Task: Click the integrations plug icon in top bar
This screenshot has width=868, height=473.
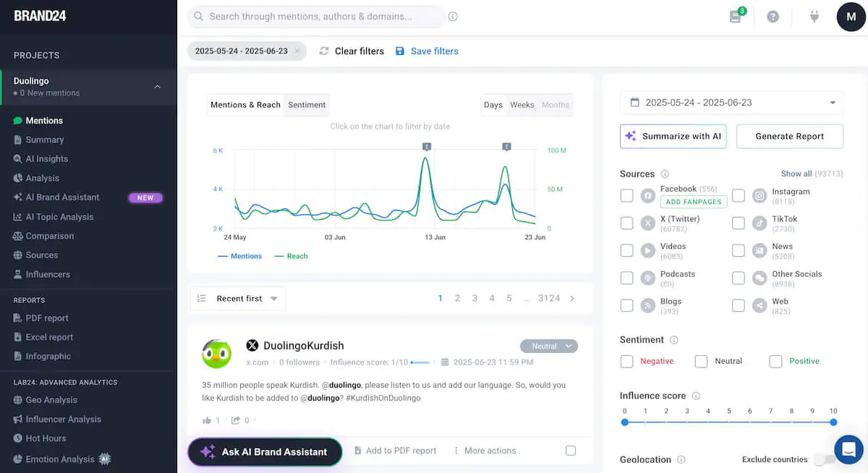Action: pyautogui.click(x=814, y=16)
